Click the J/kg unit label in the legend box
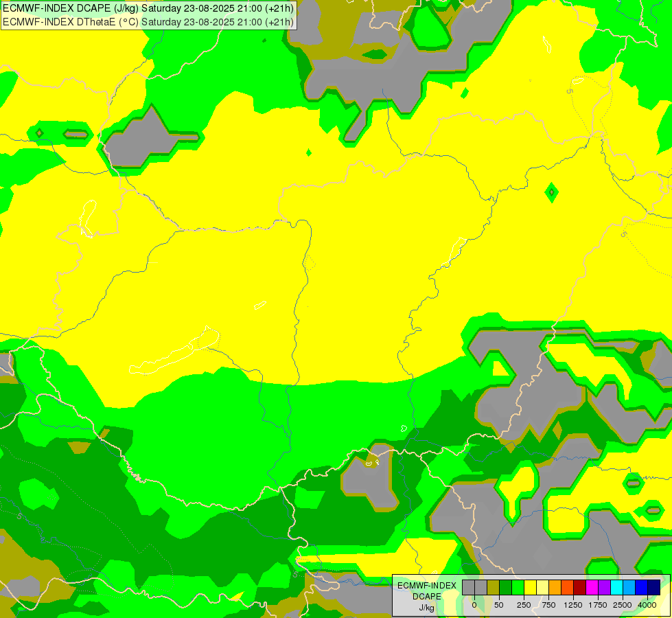This screenshot has width=672, height=618. pos(427,608)
